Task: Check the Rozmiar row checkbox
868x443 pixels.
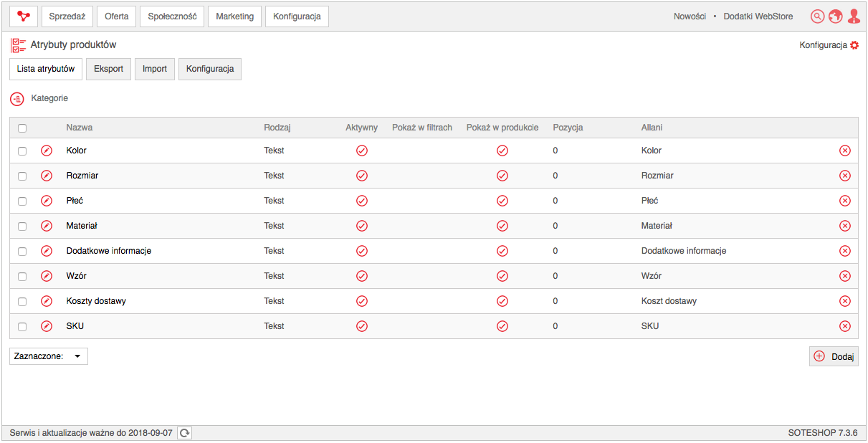Action: pos(22,176)
